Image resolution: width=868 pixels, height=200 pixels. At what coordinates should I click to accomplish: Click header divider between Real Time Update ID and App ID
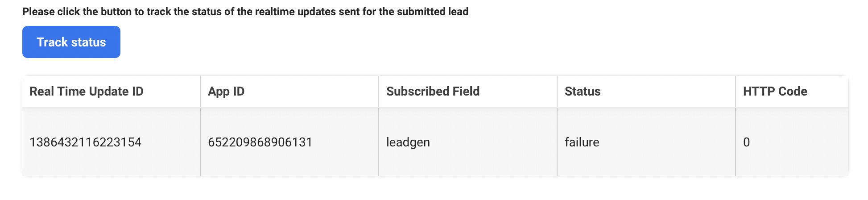(200, 92)
